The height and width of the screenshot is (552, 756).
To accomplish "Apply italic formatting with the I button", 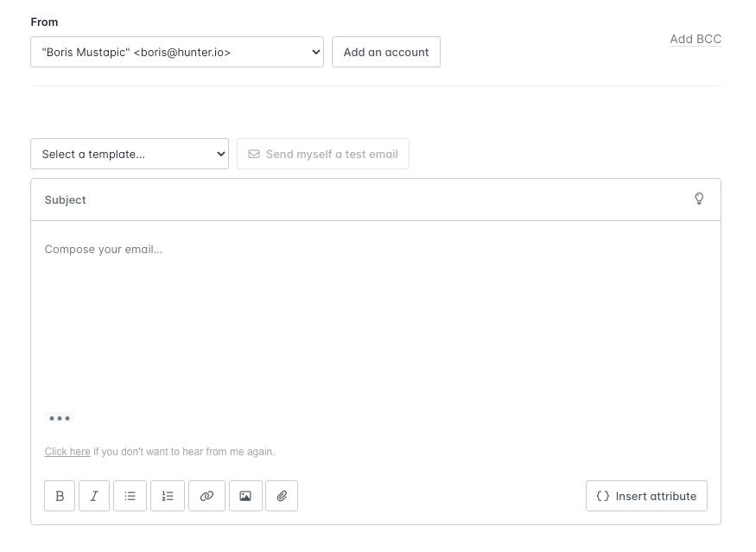I will click(x=94, y=496).
